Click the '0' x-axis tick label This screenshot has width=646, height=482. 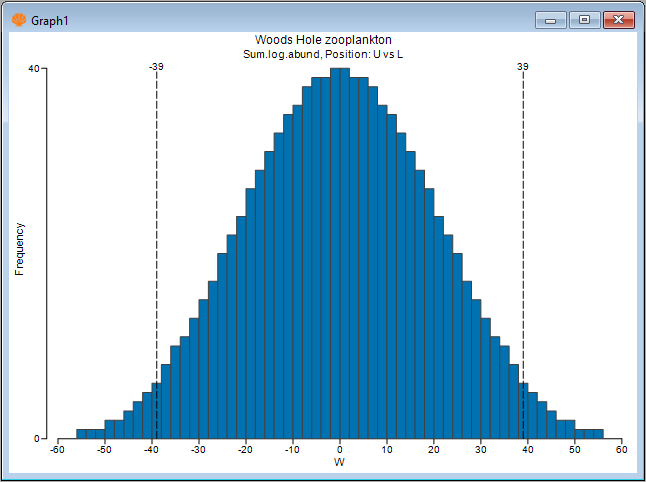click(x=340, y=450)
